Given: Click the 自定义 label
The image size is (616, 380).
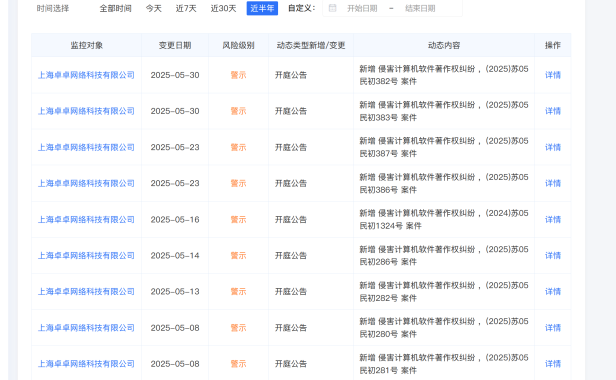Looking at the screenshot, I should tap(301, 8).
